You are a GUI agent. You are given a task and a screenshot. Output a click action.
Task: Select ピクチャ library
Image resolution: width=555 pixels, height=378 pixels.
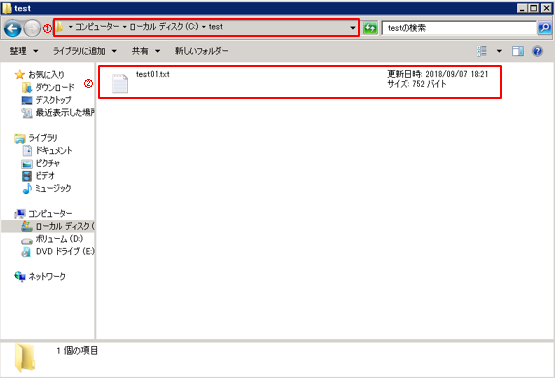pos(48,164)
